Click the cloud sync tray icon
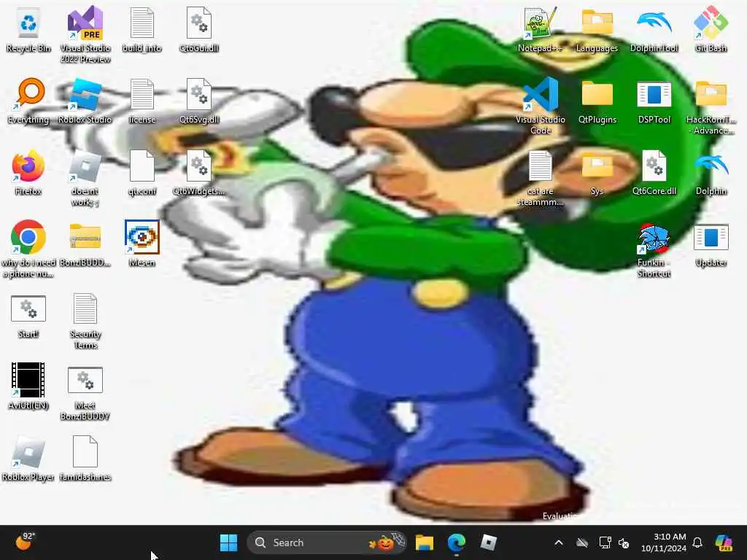The height and width of the screenshot is (560, 747). pyautogui.click(x=582, y=542)
